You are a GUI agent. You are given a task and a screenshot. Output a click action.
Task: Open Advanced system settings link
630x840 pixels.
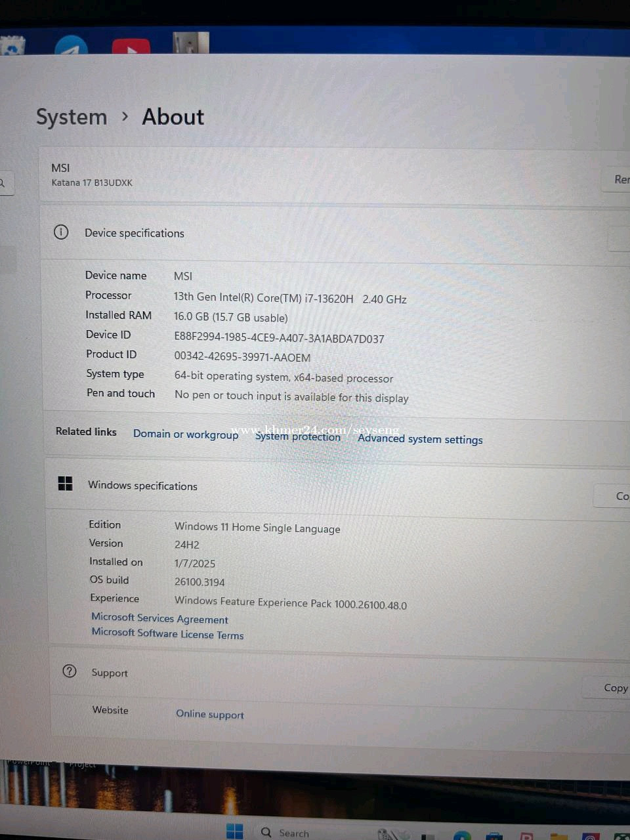[x=420, y=439]
